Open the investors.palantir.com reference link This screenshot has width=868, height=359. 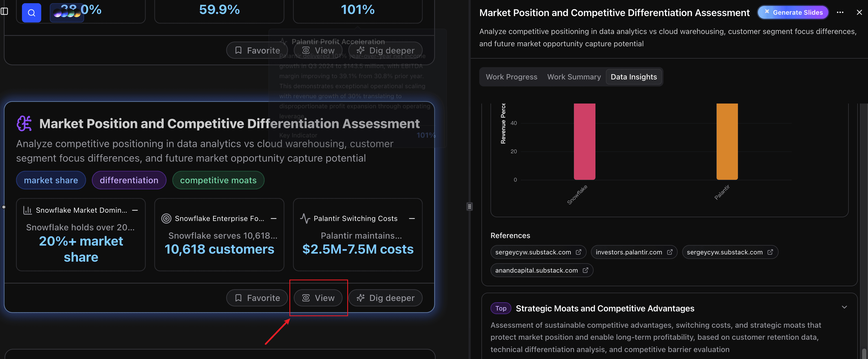630,252
